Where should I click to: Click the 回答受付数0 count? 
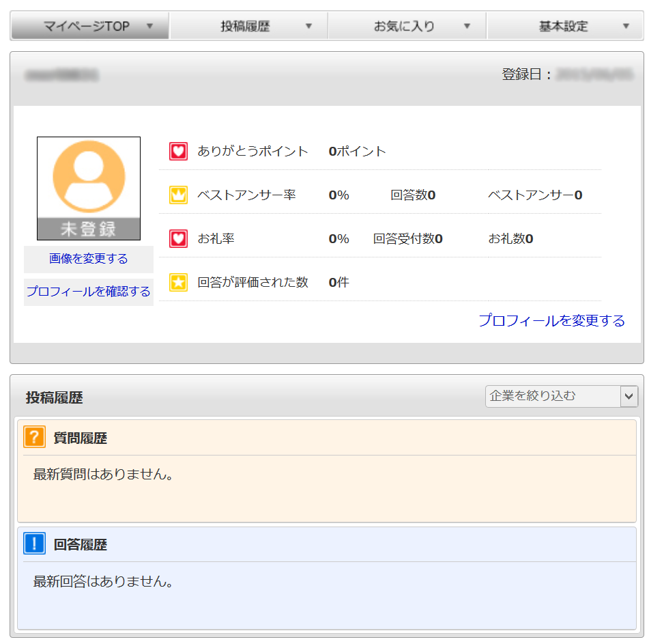click(x=407, y=239)
